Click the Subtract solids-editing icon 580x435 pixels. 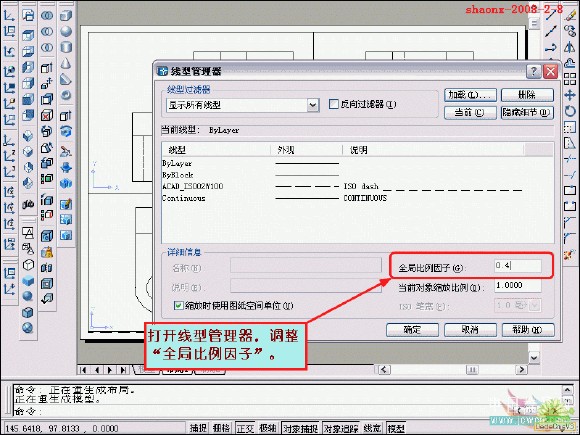47,31
